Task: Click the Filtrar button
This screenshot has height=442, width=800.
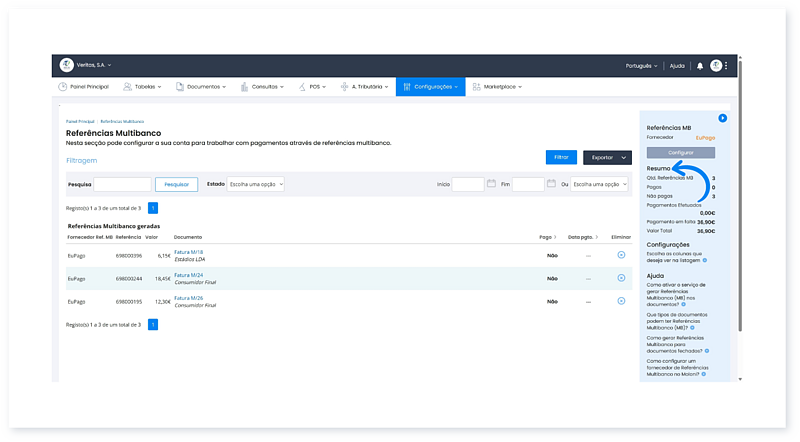Action: (x=561, y=157)
